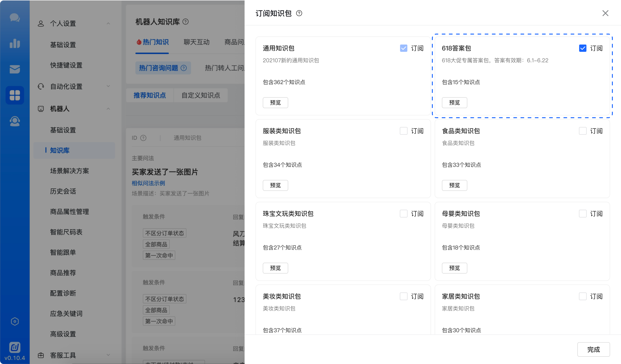Open 智能跟单 menu item
621x364 pixels.
coord(63,252)
